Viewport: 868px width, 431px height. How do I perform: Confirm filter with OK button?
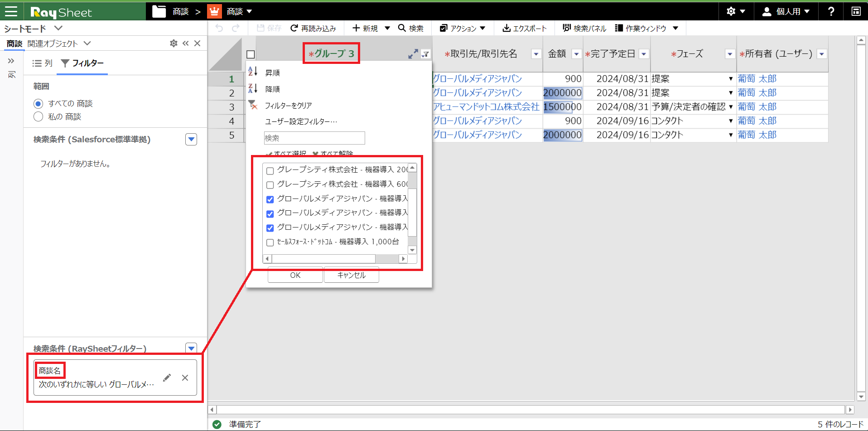295,275
